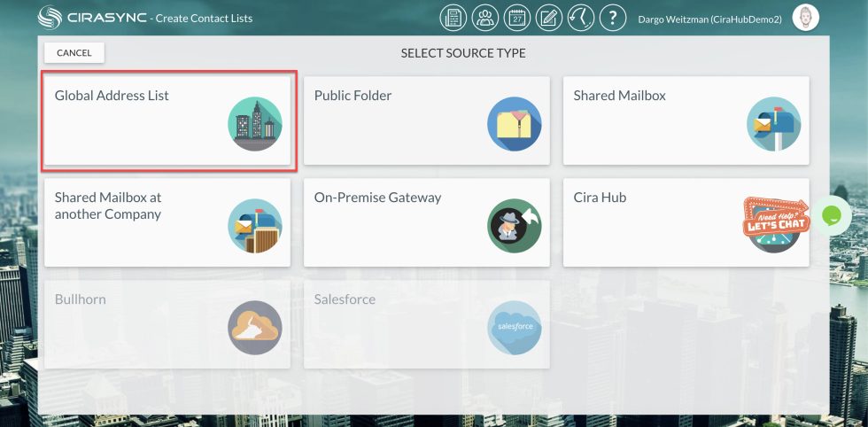Click the Salesforce source tile
Viewport: 868px width, 427px height.
(426, 324)
